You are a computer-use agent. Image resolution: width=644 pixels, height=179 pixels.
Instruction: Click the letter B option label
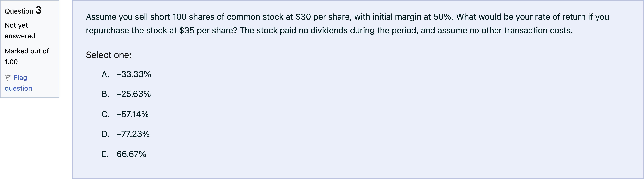(x=105, y=94)
